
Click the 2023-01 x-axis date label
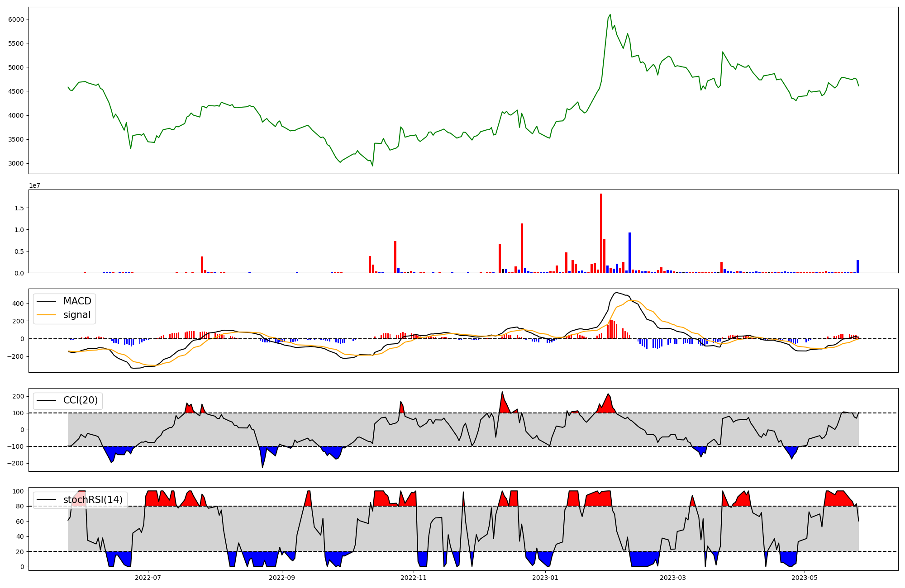[x=545, y=578]
